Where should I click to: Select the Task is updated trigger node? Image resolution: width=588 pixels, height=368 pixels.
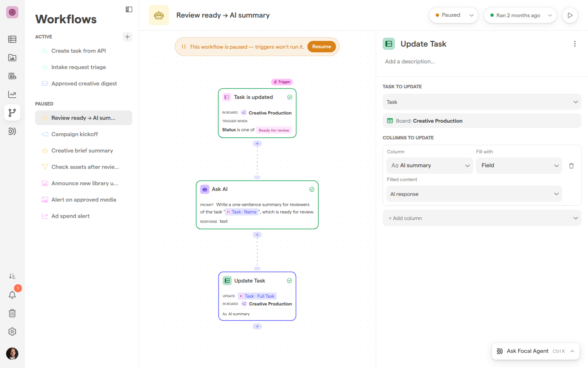[257, 113]
